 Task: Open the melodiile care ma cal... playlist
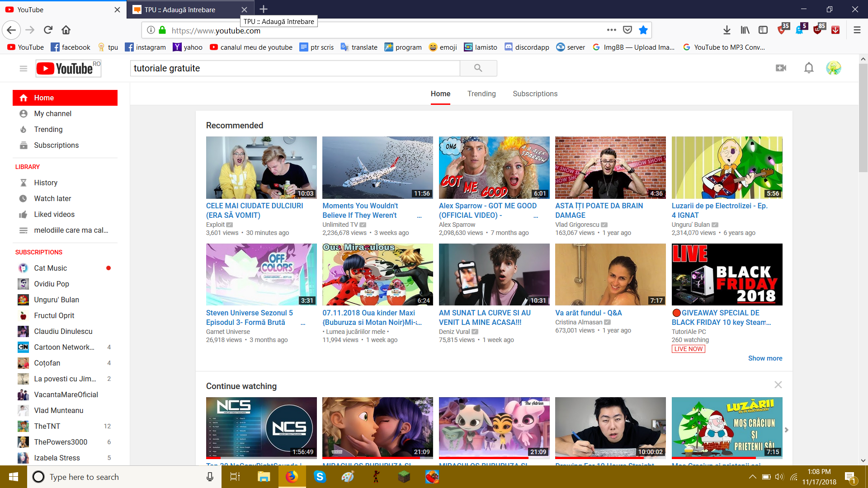[x=65, y=230]
